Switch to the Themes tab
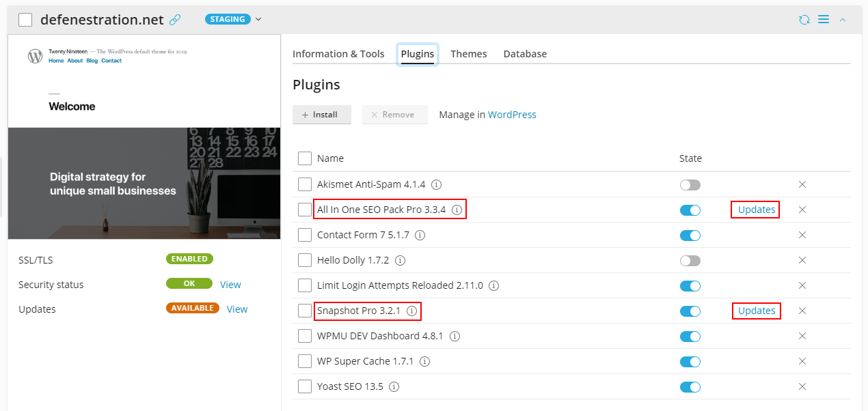Image resolution: width=868 pixels, height=411 pixels. [469, 54]
